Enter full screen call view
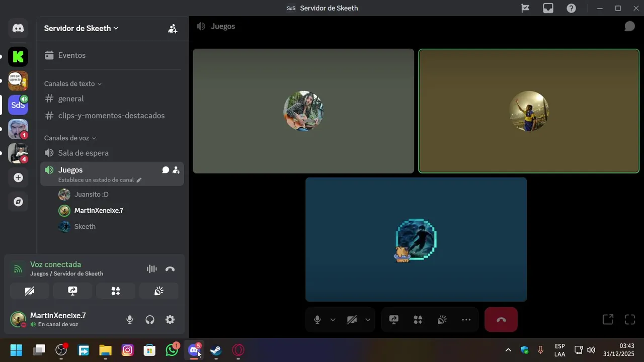 click(630, 319)
